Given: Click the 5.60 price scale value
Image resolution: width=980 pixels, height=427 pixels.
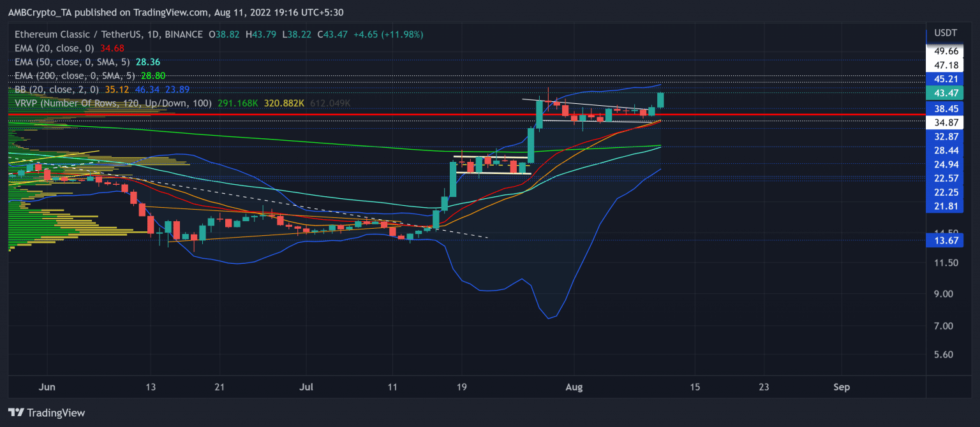Looking at the screenshot, I should pos(945,354).
